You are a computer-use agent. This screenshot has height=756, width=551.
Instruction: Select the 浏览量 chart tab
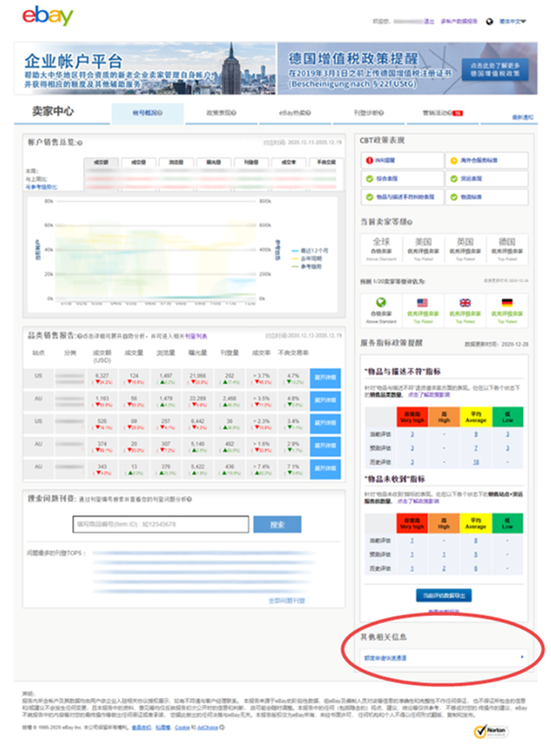(176, 162)
